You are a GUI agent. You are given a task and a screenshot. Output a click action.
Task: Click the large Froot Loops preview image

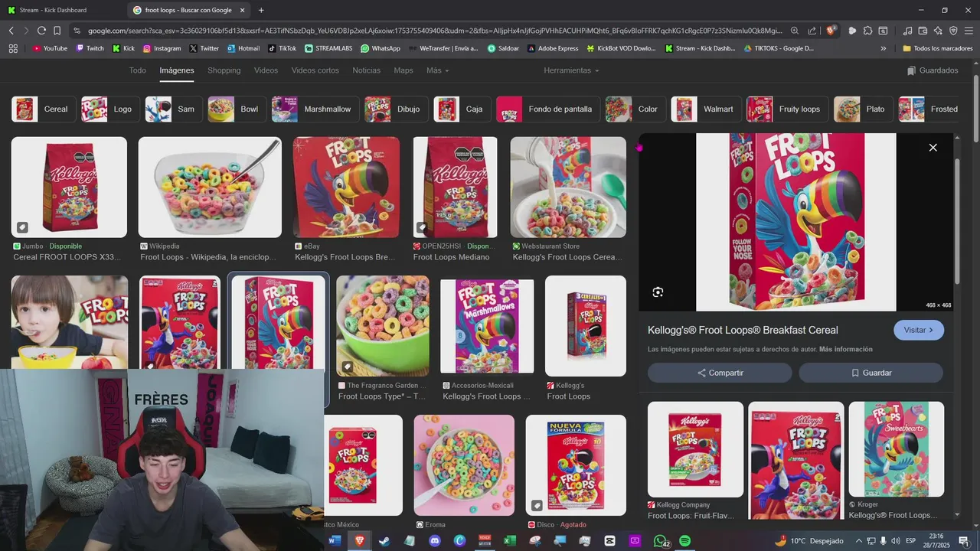[x=795, y=222]
